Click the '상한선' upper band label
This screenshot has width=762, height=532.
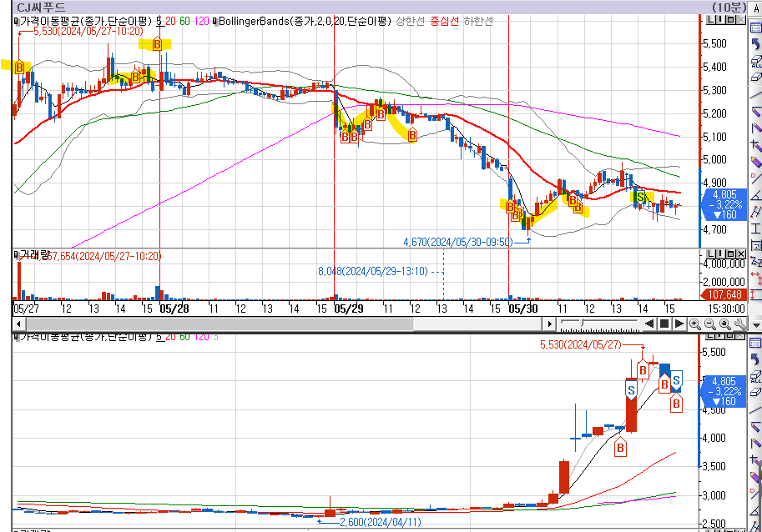[x=411, y=21]
